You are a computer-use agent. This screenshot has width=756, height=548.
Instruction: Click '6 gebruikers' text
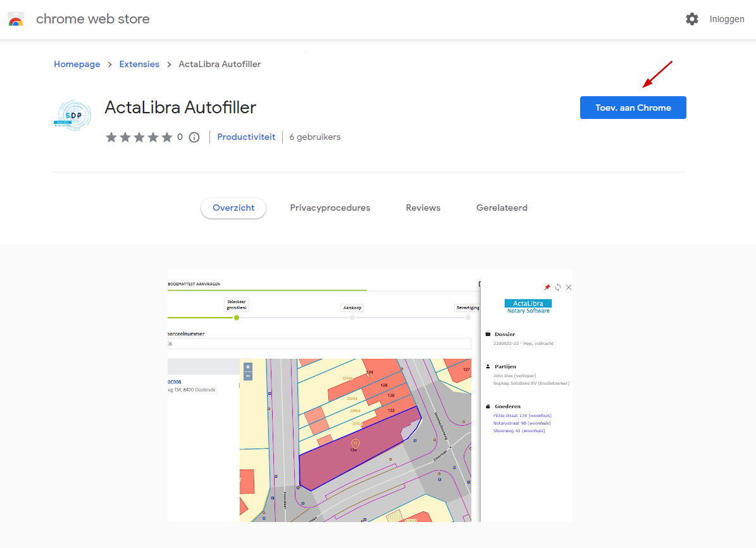(x=315, y=137)
